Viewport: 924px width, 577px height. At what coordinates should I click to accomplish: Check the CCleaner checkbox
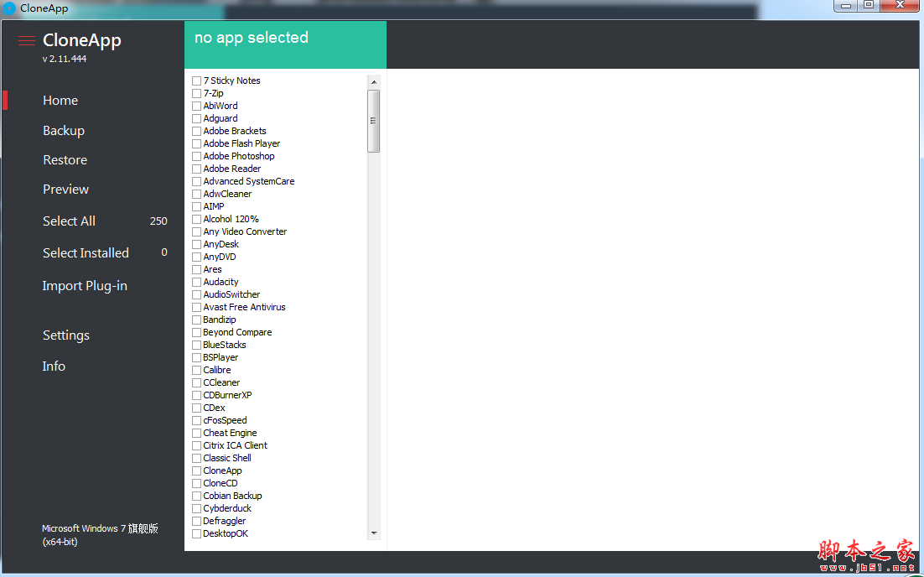(x=197, y=382)
